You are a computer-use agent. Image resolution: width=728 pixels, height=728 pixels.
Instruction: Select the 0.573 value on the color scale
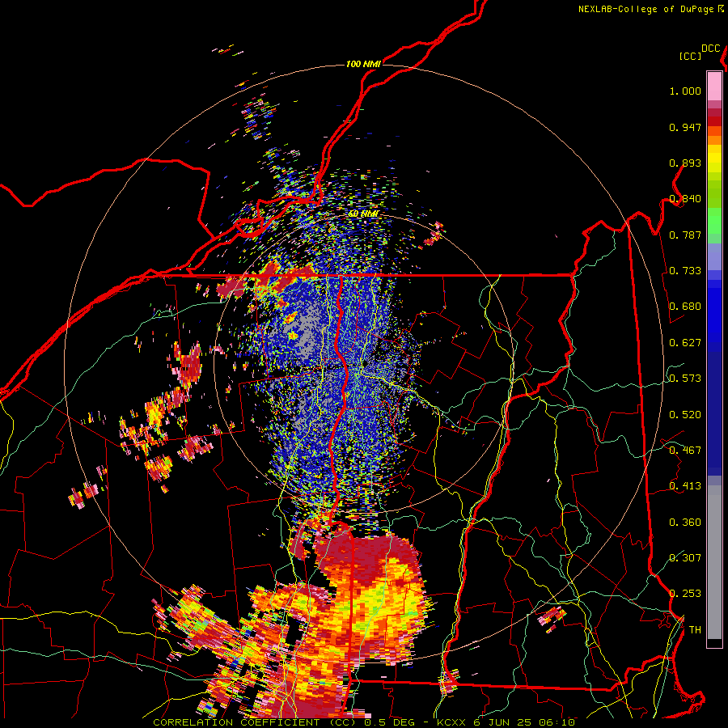[685, 379]
